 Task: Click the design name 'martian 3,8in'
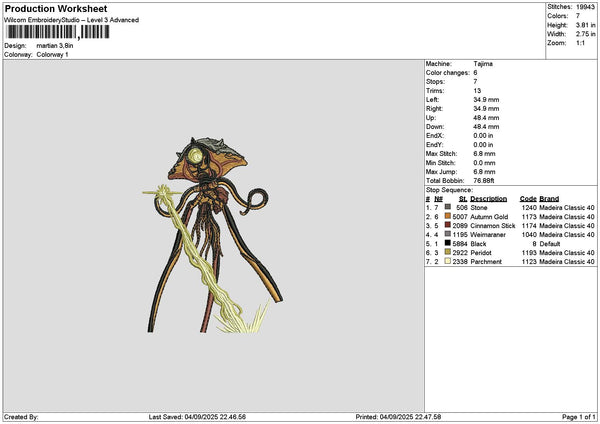[55, 46]
